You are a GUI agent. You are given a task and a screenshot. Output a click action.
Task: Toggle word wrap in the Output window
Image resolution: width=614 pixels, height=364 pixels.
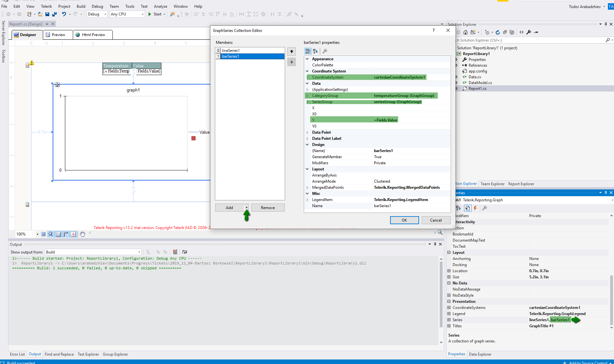pyautogui.click(x=185, y=252)
